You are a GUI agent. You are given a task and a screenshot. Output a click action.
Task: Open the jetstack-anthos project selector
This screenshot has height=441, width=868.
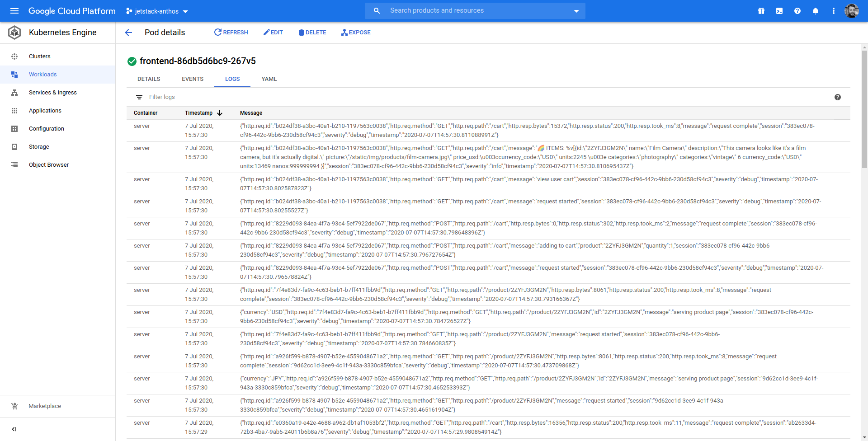156,11
